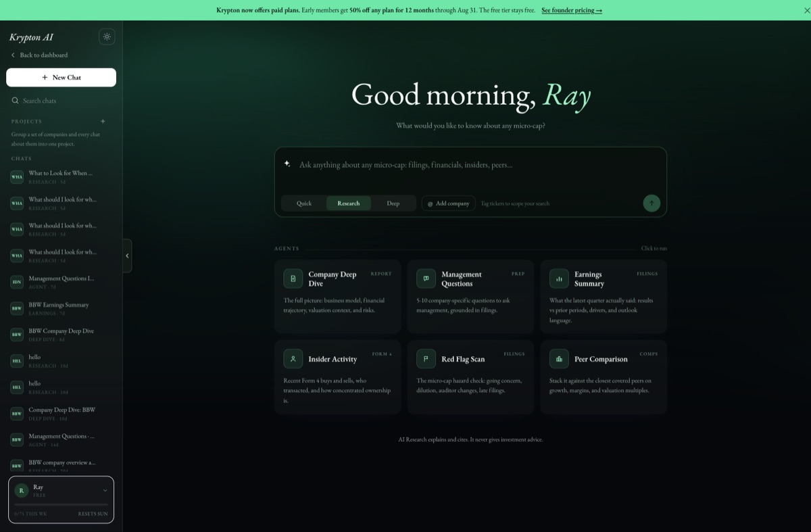Click the sparkle icon in the prompt box
Image resolution: width=811 pixels, height=532 pixels.
tap(287, 164)
